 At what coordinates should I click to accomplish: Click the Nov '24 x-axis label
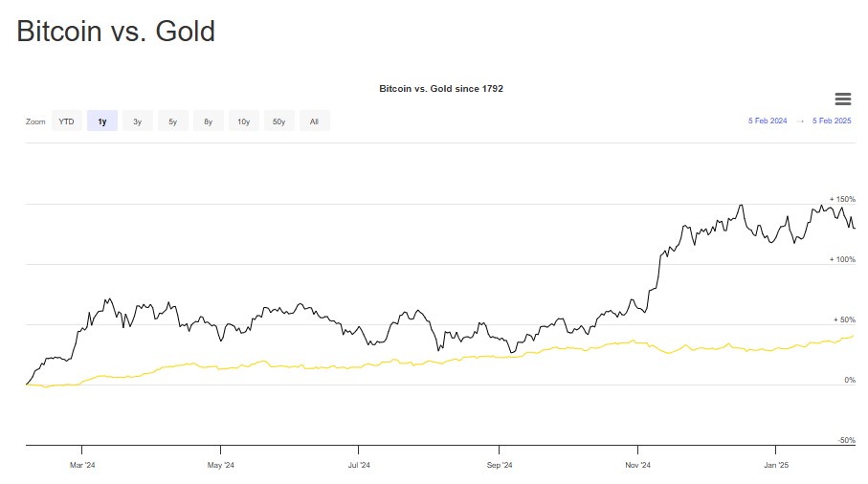[637, 466]
